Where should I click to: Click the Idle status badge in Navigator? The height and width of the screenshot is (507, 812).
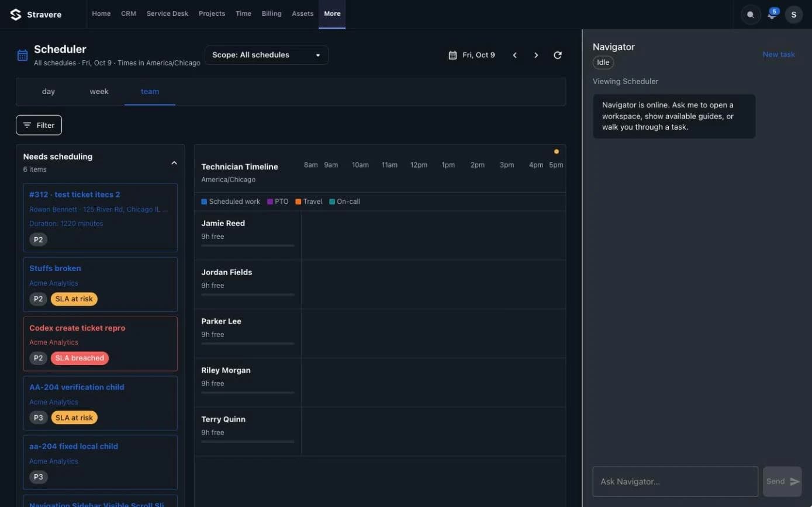click(603, 62)
